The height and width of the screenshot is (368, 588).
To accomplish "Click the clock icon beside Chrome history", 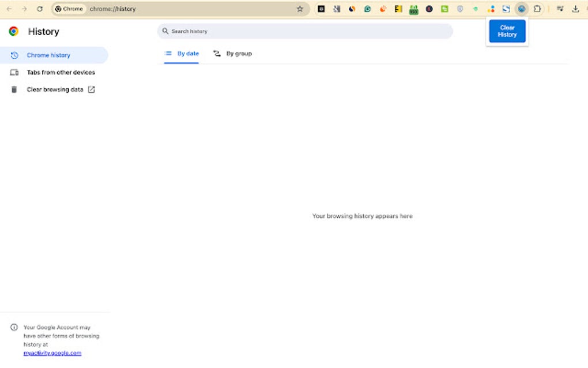I will [x=14, y=55].
